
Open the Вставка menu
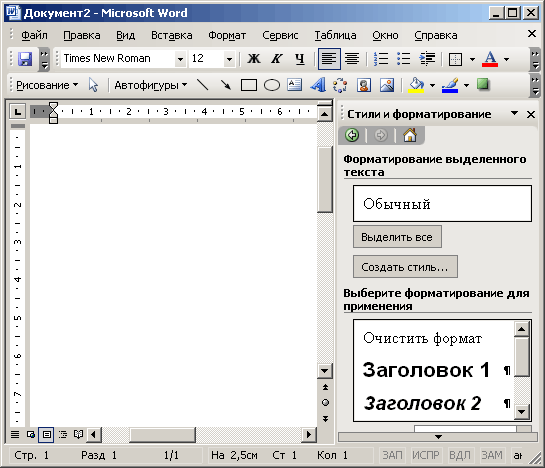(x=171, y=35)
